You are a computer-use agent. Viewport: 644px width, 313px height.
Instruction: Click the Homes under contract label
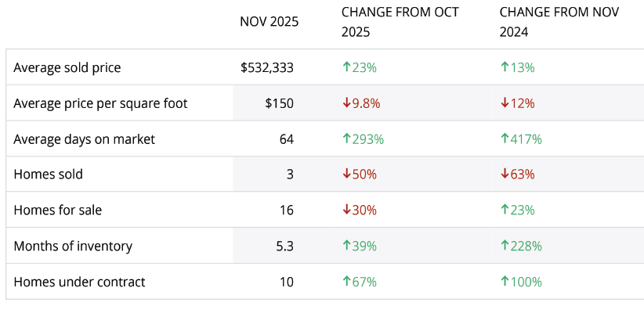tap(79, 282)
